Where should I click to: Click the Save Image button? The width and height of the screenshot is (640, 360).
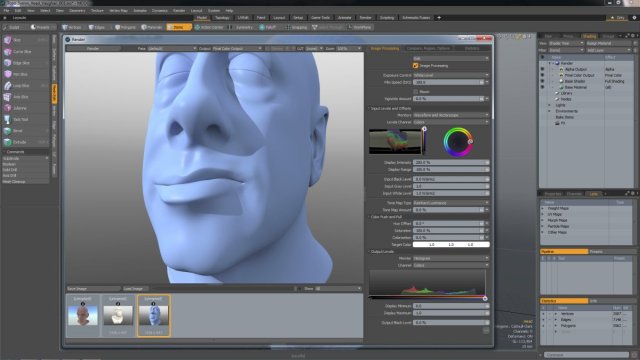93,289
